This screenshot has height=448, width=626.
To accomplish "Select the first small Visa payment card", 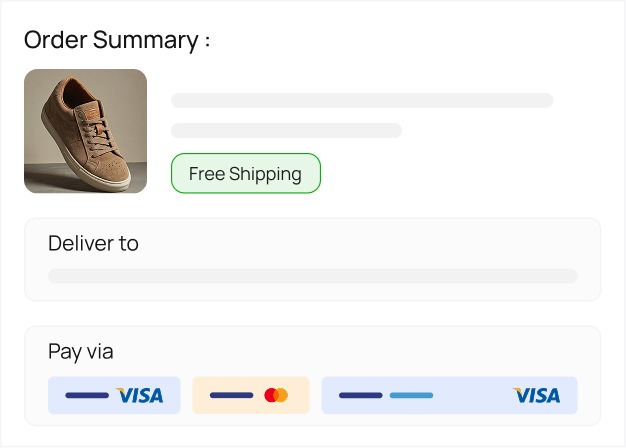I will click(x=114, y=395).
